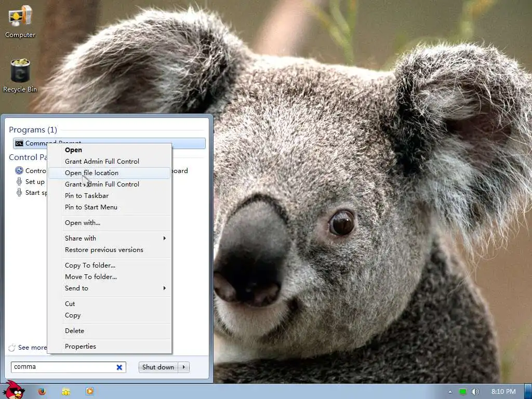Choose Cut from the context menu

tap(109, 304)
